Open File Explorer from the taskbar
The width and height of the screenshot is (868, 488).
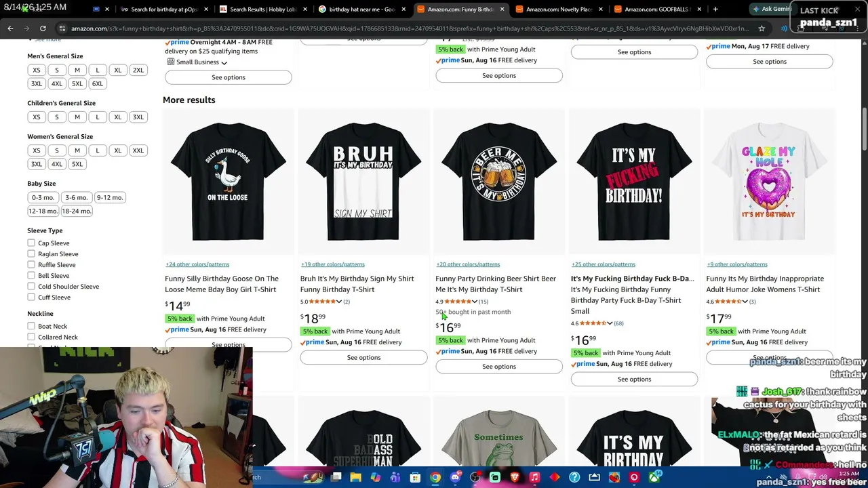(355, 477)
